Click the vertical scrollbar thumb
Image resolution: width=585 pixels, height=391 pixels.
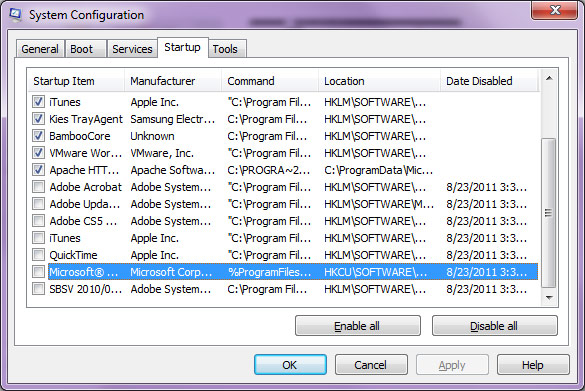tap(548, 212)
